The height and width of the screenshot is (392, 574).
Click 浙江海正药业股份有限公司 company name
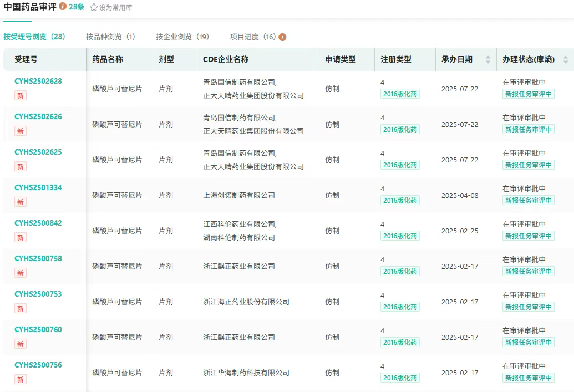click(x=246, y=302)
